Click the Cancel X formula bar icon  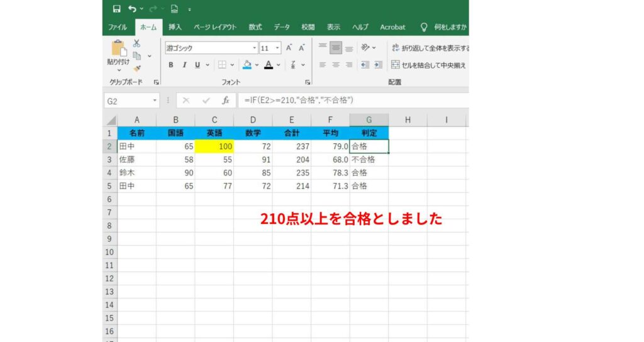(x=186, y=101)
